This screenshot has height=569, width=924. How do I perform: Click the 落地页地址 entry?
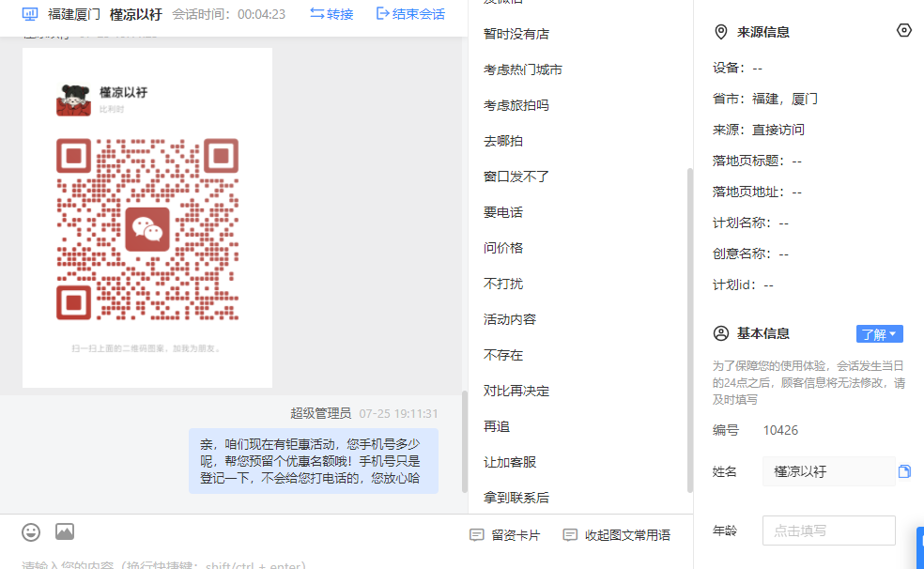click(x=757, y=192)
